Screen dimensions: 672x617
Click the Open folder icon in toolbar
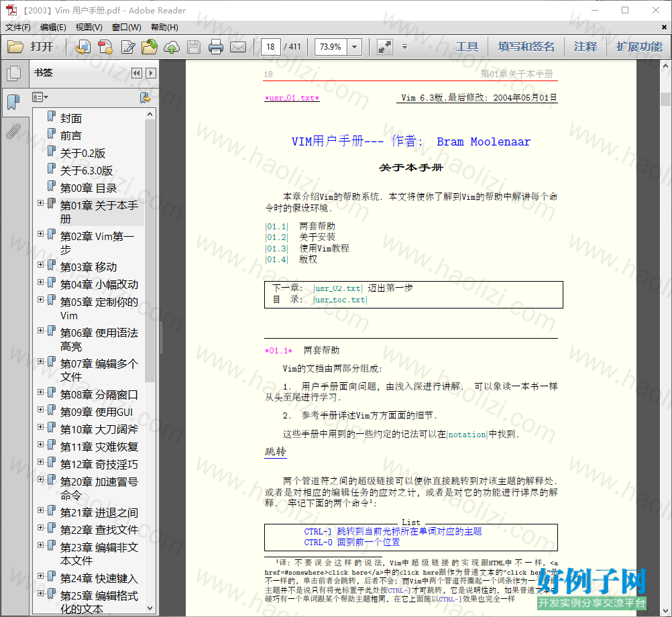coord(15,47)
